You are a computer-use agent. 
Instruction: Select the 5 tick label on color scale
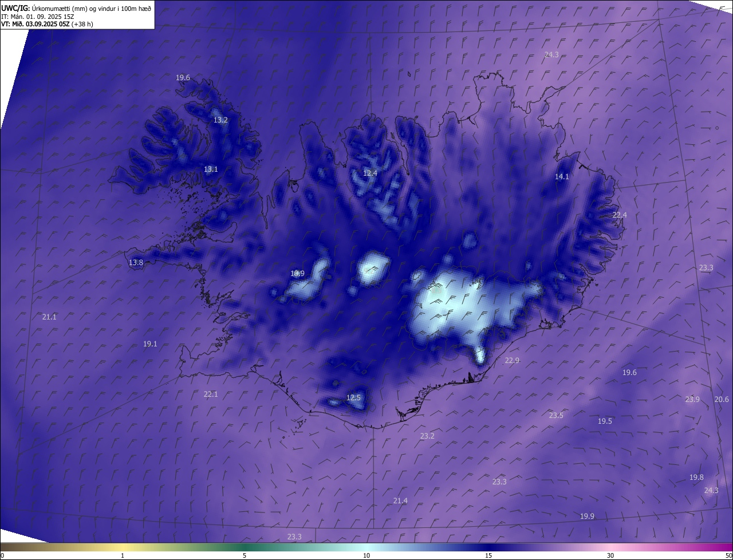(245, 555)
